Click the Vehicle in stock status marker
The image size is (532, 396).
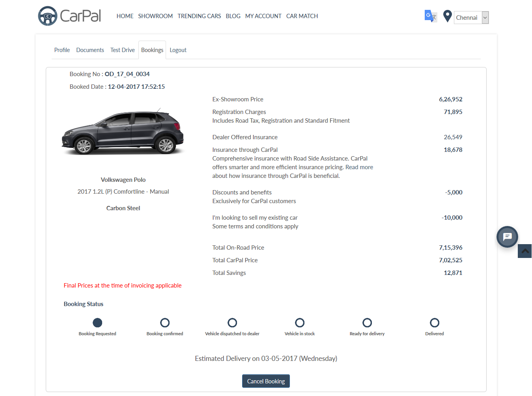click(x=300, y=323)
